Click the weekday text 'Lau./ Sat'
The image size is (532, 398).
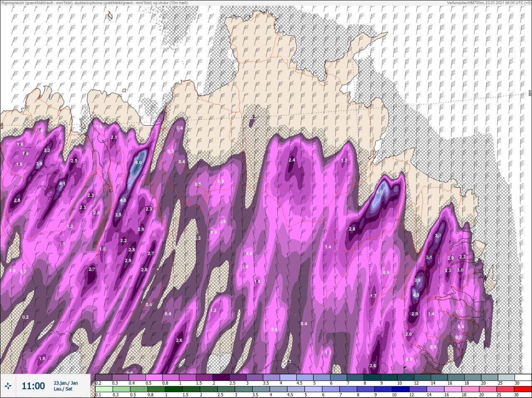tap(63, 389)
